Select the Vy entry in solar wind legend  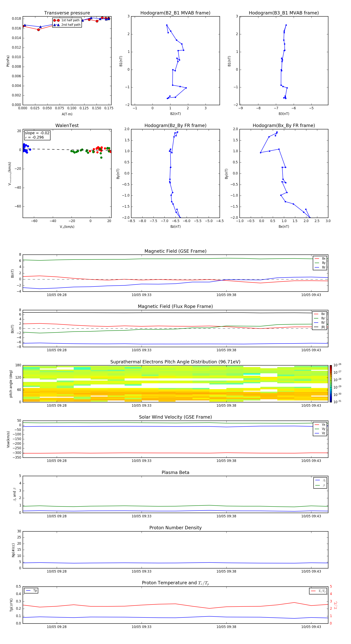click(x=320, y=429)
